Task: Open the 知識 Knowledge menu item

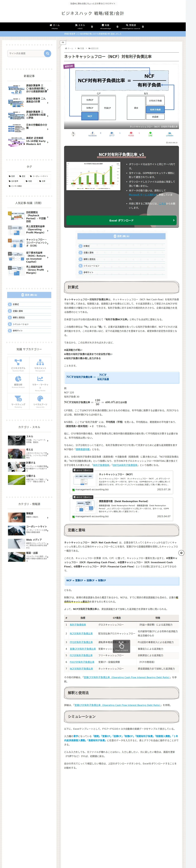Action: [106, 27]
